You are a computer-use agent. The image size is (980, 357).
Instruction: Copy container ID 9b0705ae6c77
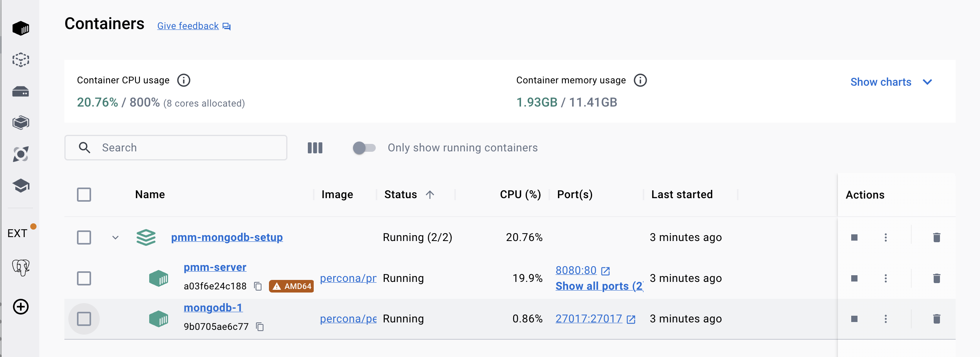(260, 327)
